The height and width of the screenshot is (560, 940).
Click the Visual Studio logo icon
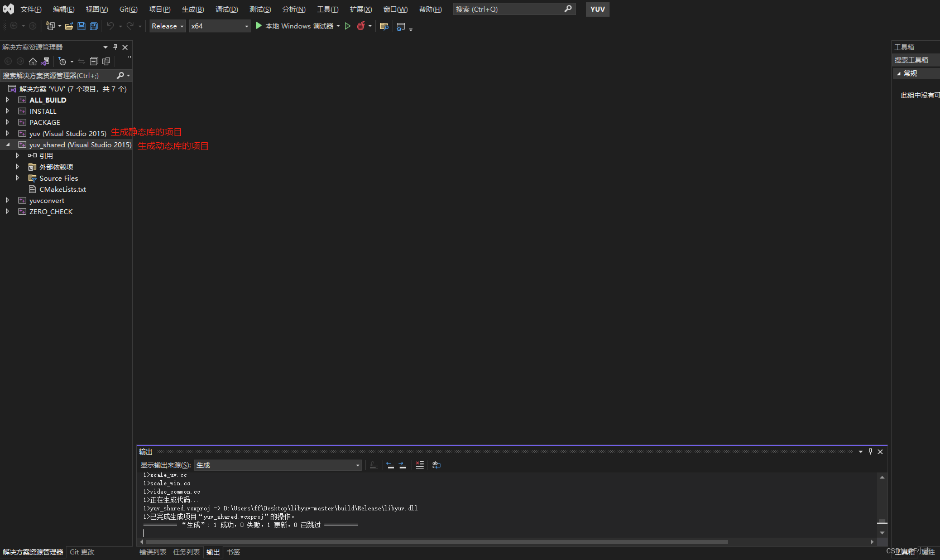[8, 9]
